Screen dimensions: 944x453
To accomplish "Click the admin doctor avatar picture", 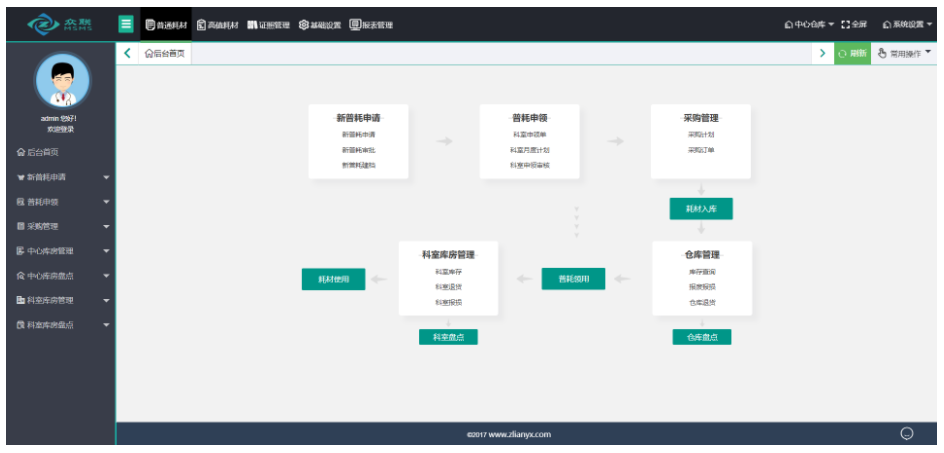I will 62,80.
